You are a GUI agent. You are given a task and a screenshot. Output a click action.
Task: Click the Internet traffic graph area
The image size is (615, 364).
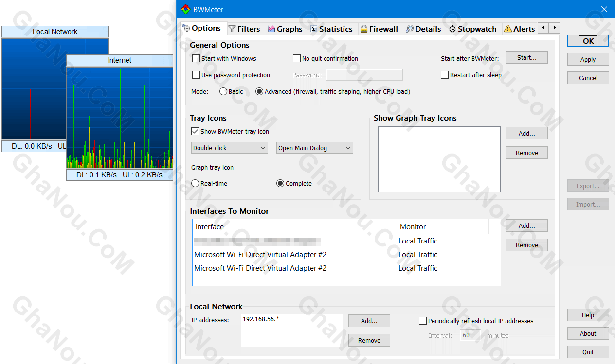(x=120, y=118)
